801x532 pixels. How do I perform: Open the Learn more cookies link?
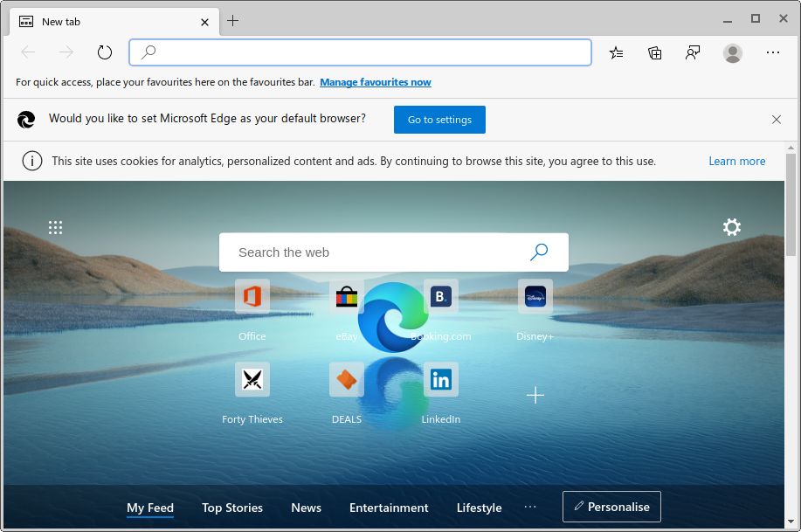point(736,161)
